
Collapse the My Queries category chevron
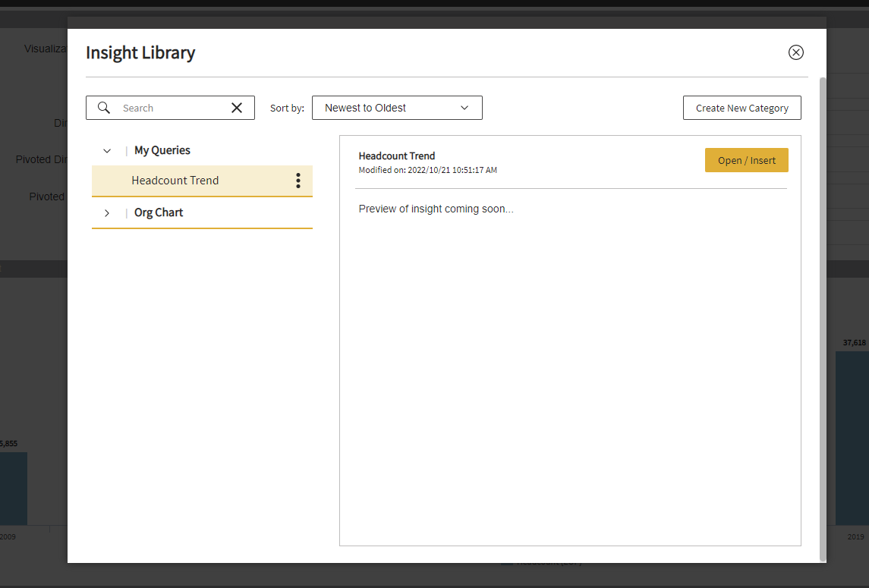point(107,151)
